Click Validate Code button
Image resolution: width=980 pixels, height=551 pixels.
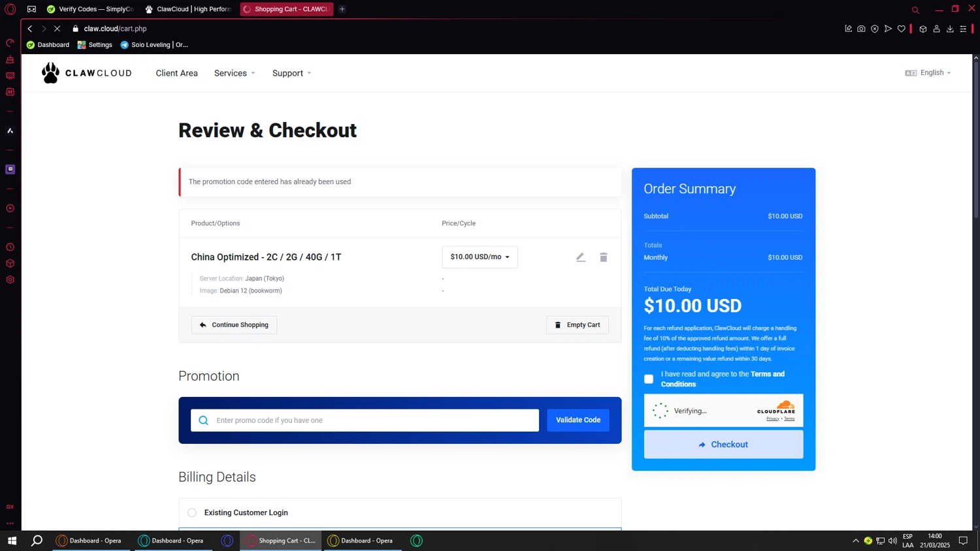pyautogui.click(x=578, y=420)
